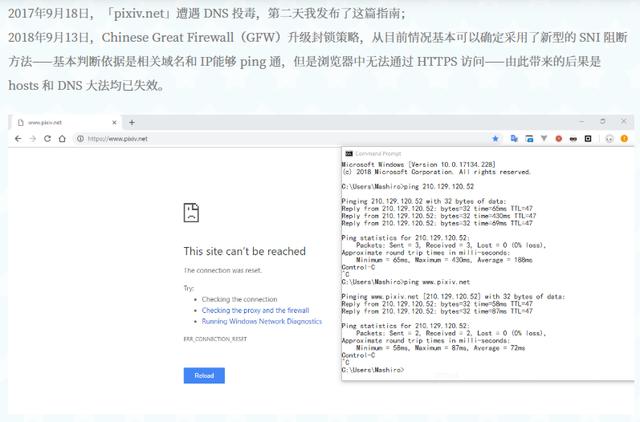640x422 pixels.
Task: Go to the browser Home icon
Action: pyautogui.click(x=62, y=139)
